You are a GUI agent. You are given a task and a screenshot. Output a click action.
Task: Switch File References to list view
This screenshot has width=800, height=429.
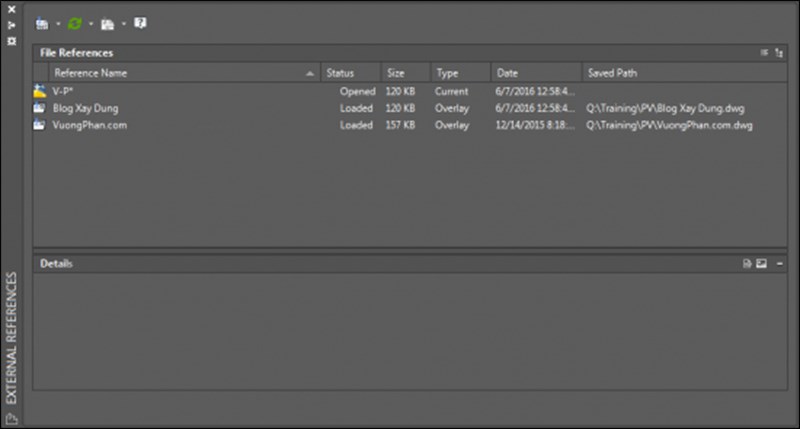coord(765,52)
